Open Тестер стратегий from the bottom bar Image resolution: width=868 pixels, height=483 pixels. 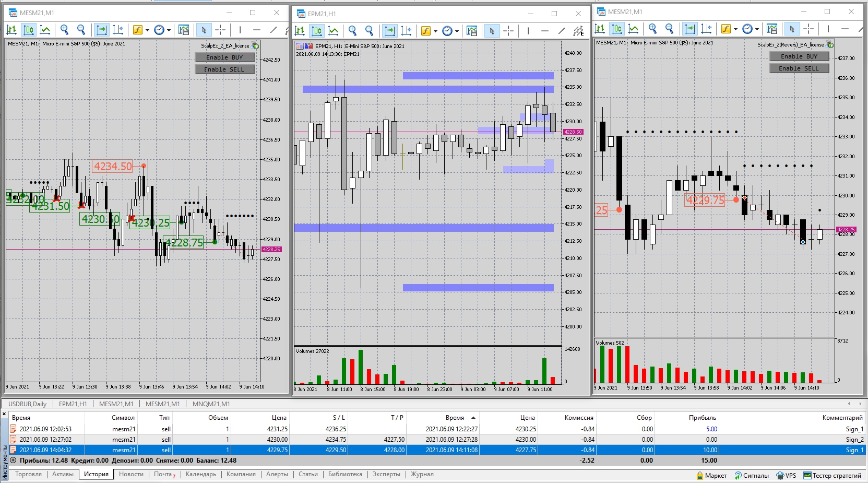[x=833, y=476]
